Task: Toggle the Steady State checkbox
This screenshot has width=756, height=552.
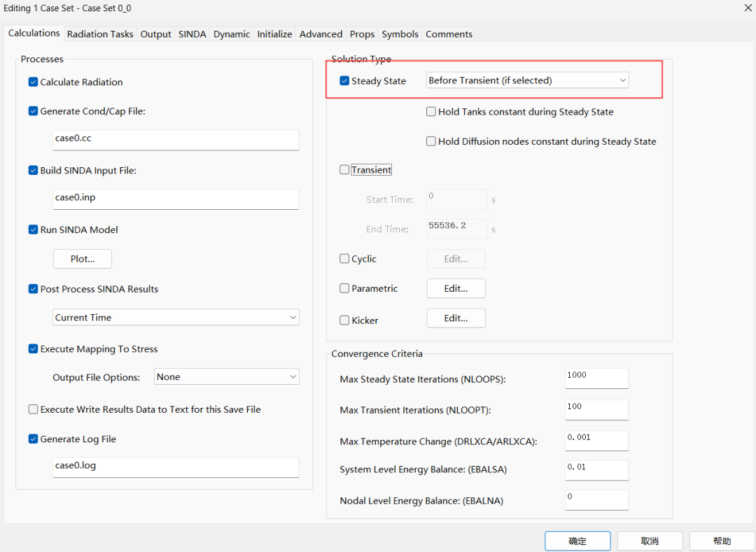Action: 344,80
